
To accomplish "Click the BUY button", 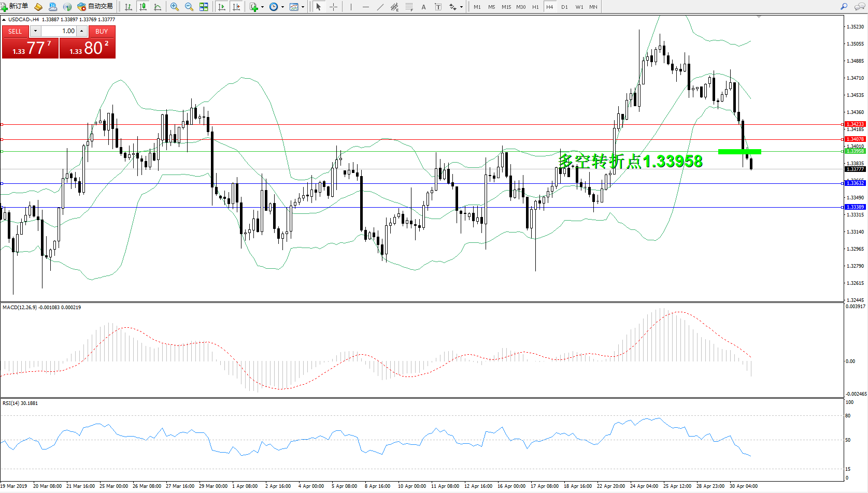I will 102,31.
